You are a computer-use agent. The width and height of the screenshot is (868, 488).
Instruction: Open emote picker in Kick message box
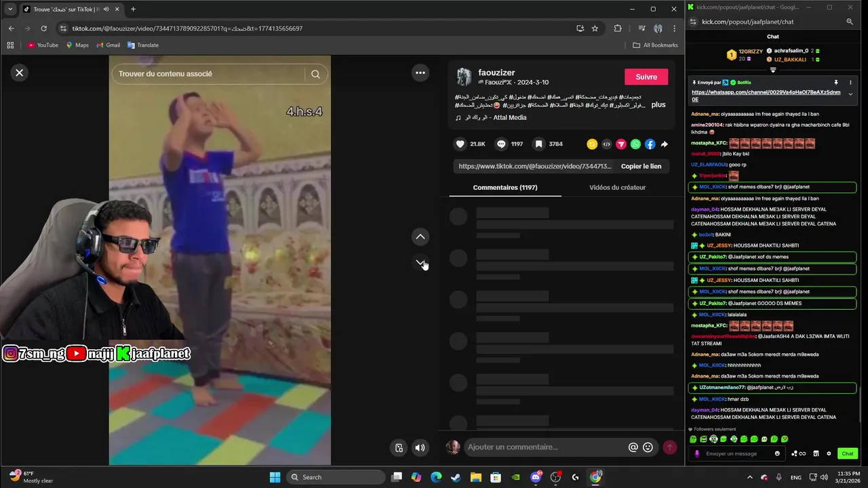777,453
